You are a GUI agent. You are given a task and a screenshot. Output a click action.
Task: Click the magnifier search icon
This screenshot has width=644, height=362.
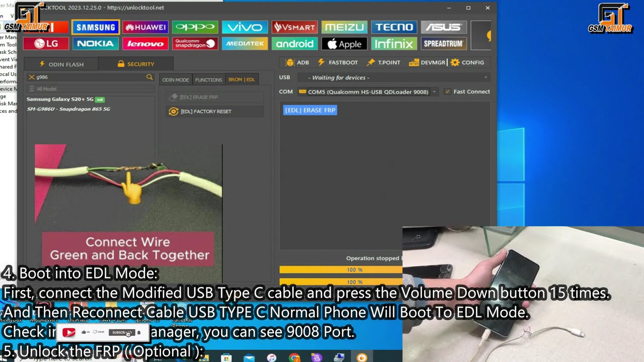click(149, 77)
